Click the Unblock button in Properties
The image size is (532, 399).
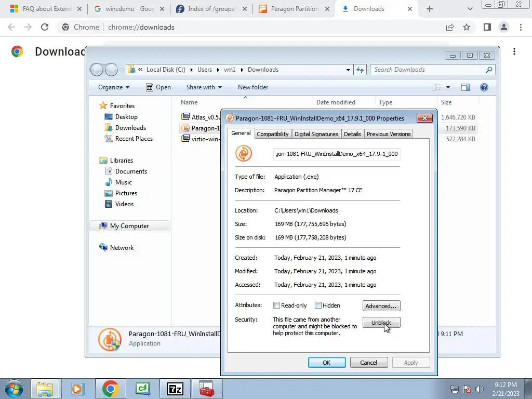pyautogui.click(x=381, y=322)
